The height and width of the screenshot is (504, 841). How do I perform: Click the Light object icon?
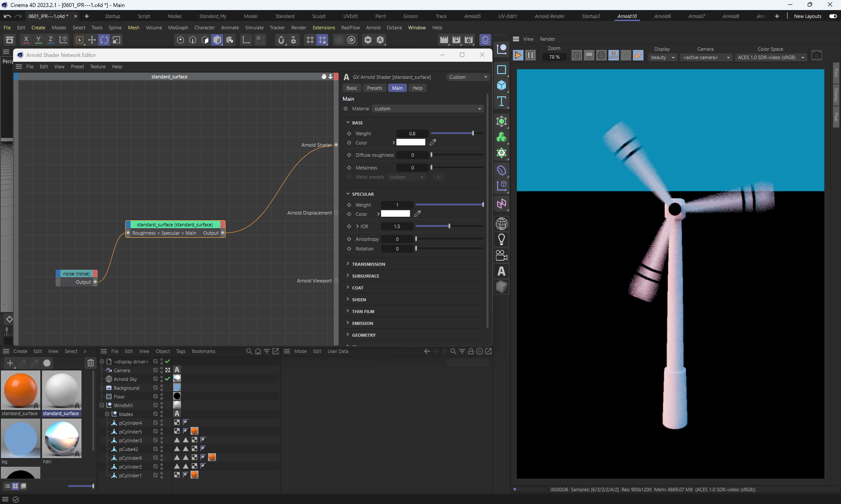pyautogui.click(x=502, y=240)
